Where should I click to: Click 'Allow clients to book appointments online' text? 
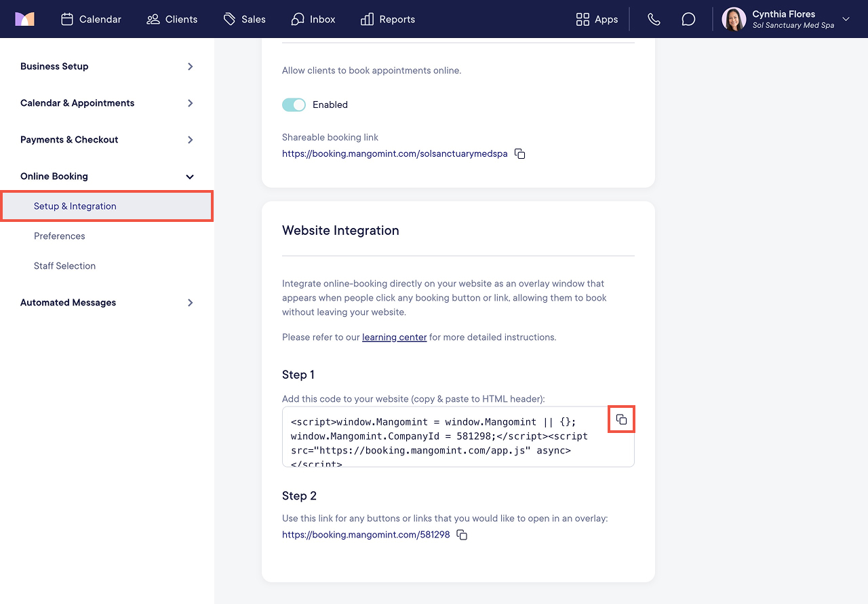click(x=372, y=71)
